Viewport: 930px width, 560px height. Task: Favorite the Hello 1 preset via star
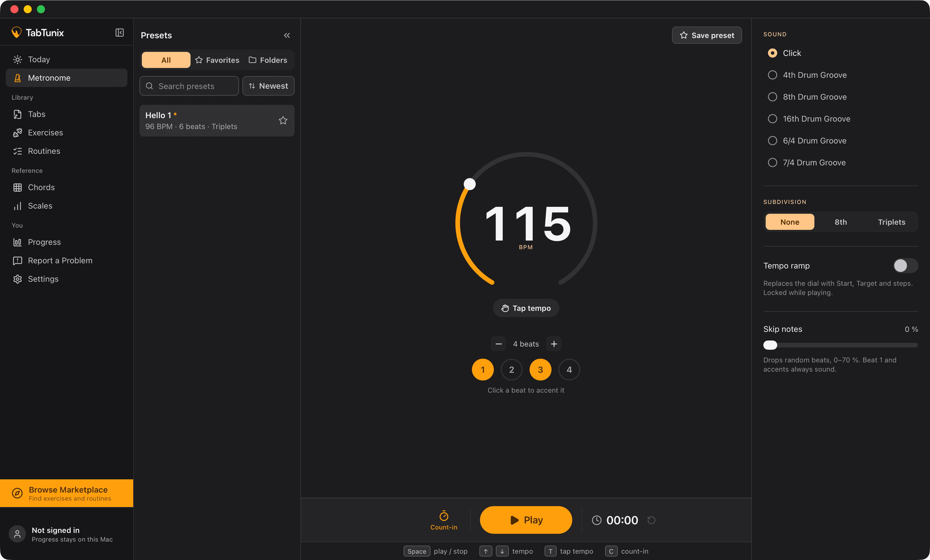pos(283,120)
